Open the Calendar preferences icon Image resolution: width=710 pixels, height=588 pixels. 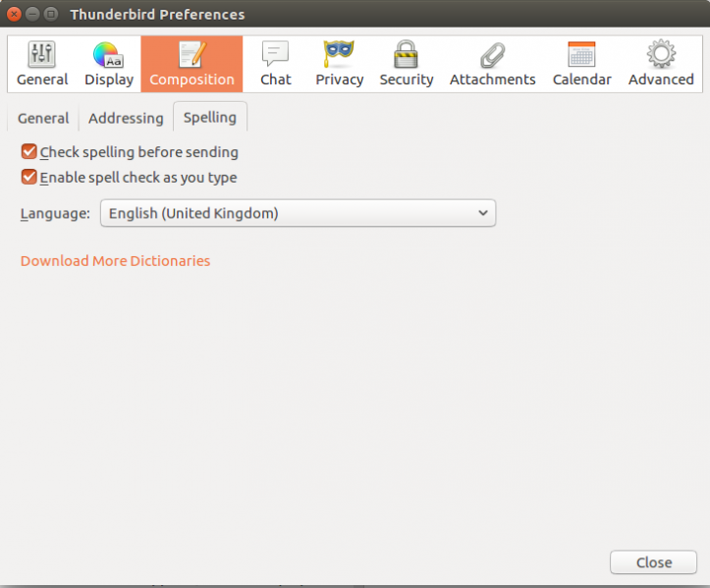pos(582,64)
